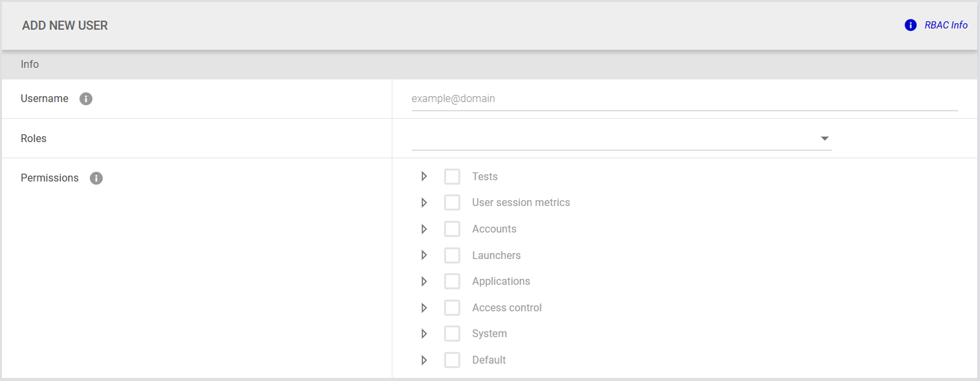Viewport: 980px width, 381px height.
Task: Tick the Default permission checkbox
Action: pos(452,360)
